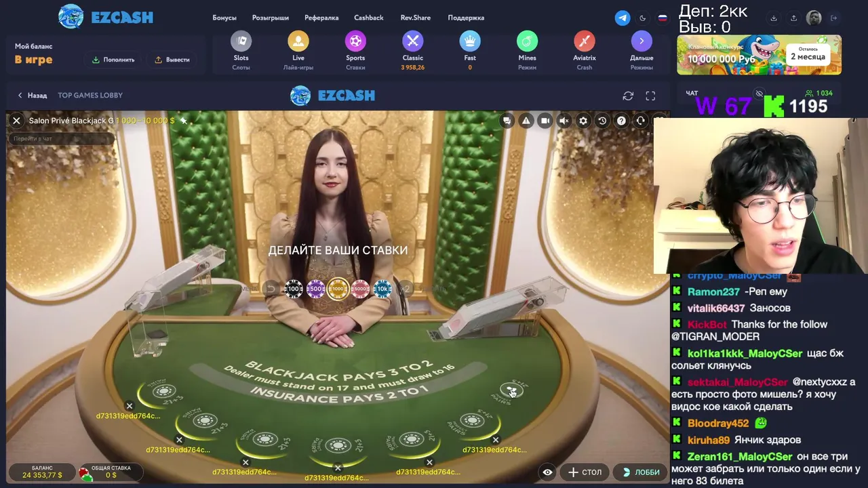Screen dimensions: 868x488
Task: Remove the center bottom seat with X
Action: (x=338, y=468)
